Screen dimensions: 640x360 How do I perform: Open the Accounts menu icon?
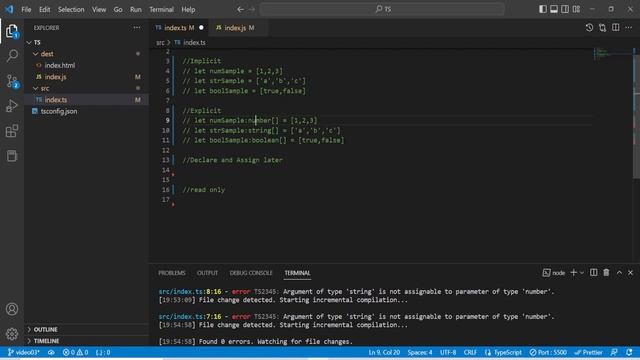coord(12,309)
